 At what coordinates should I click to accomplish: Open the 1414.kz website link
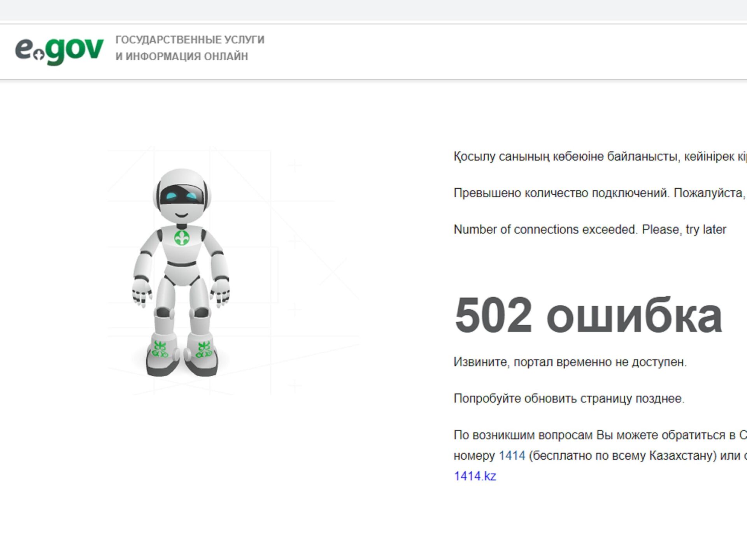tap(475, 476)
